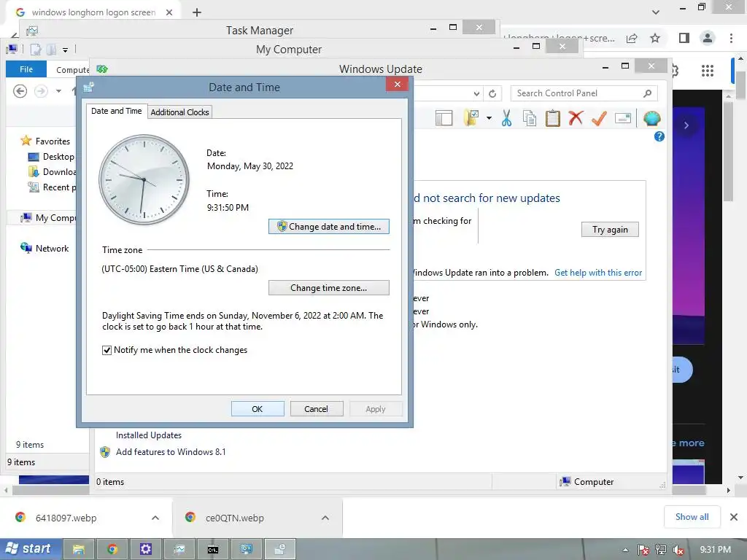Switch to the Additional Clocks tab
Viewport: 747px width, 560px height.
coord(179,112)
